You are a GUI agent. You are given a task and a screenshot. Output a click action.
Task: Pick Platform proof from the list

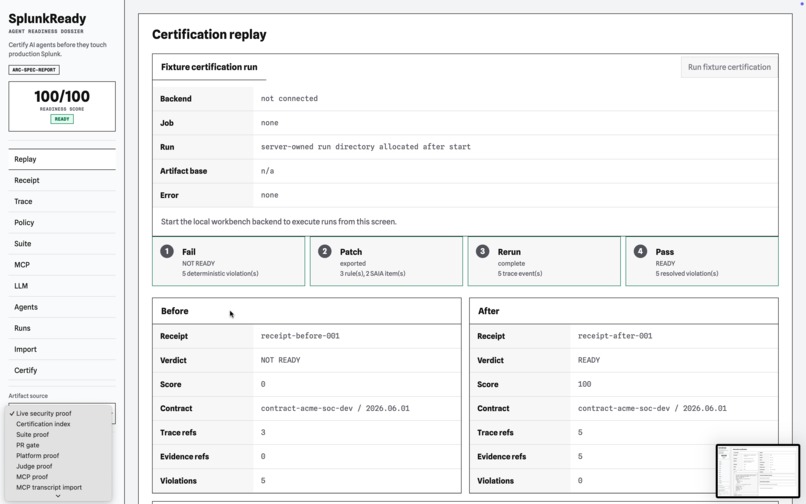pos(59,456)
